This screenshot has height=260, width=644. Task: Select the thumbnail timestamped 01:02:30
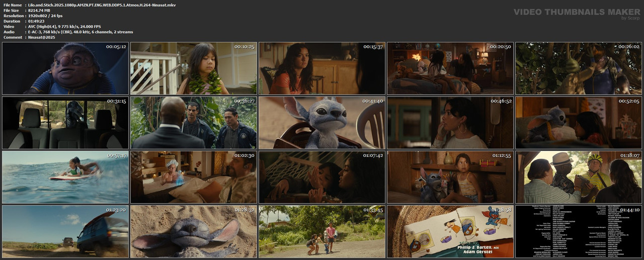pos(194,177)
